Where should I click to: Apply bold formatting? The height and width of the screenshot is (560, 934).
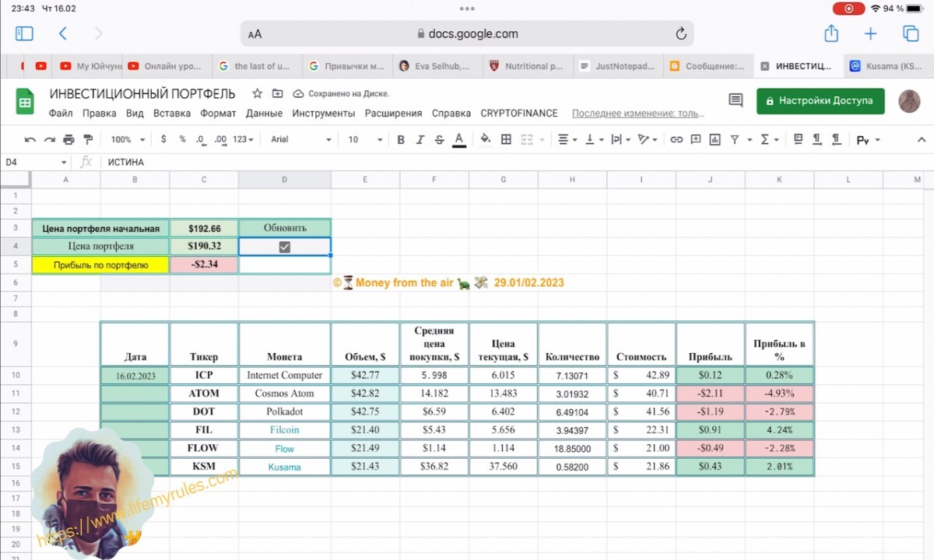click(x=401, y=140)
